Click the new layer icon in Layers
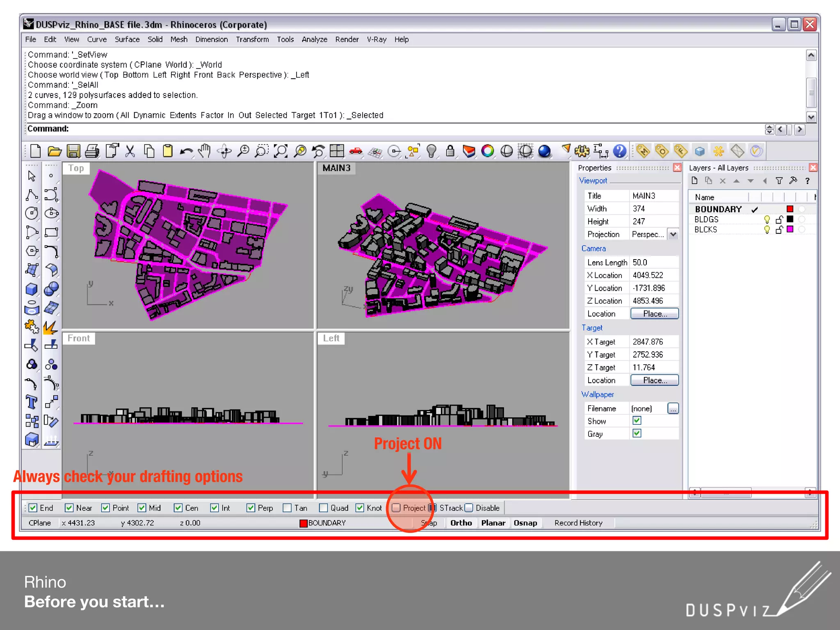Image resolution: width=840 pixels, height=630 pixels. (694, 181)
